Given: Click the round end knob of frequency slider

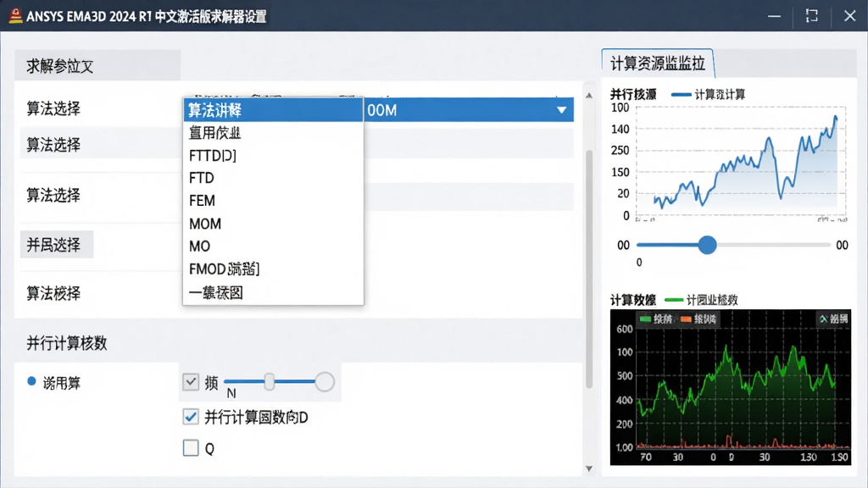Looking at the screenshot, I should [x=325, y=382].
